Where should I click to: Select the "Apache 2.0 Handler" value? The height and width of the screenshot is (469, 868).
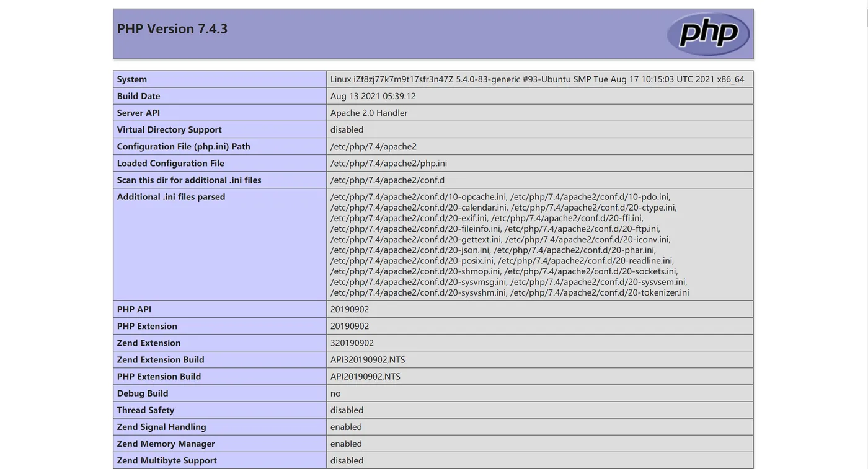(369, 113)
